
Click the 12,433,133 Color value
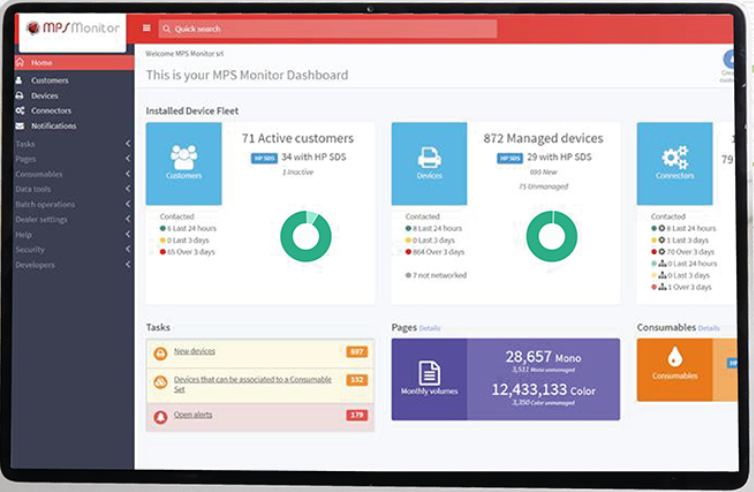point(543,390)
